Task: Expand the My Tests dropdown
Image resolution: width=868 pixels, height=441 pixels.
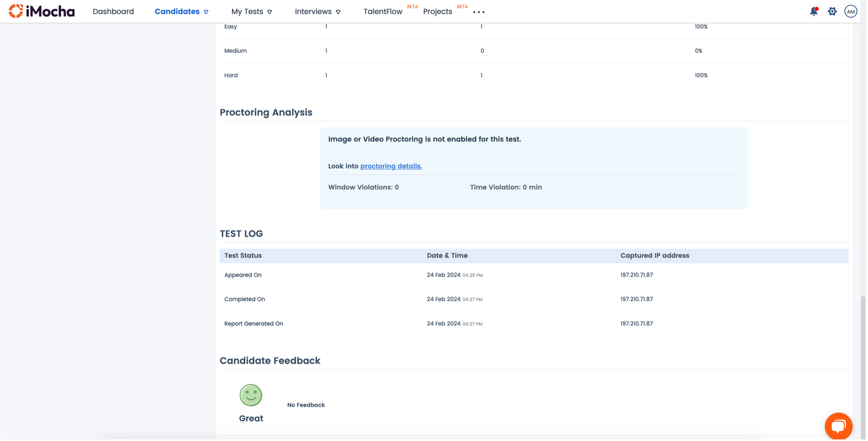Action: pos(252,11)
